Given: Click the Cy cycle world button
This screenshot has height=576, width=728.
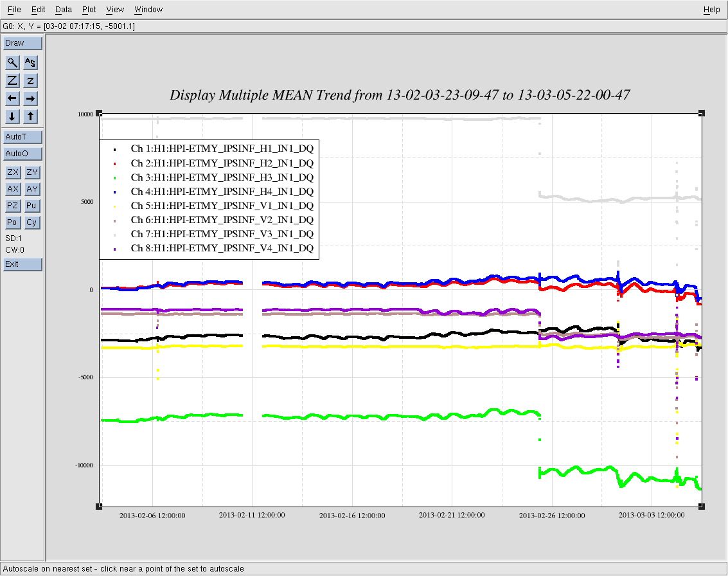Looking at the screenshot, I should click(x=31, y=222).
